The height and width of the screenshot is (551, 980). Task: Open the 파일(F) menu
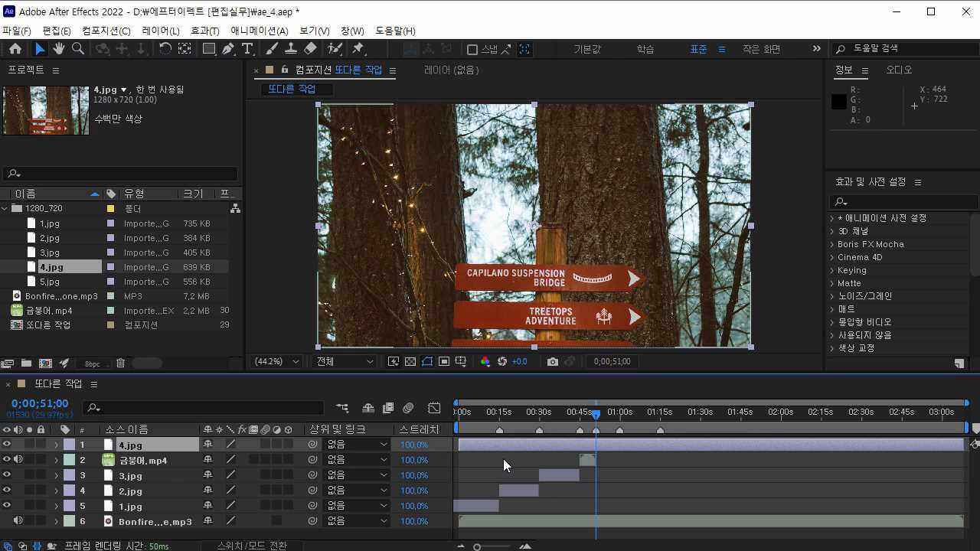click(x=16, y=31)
